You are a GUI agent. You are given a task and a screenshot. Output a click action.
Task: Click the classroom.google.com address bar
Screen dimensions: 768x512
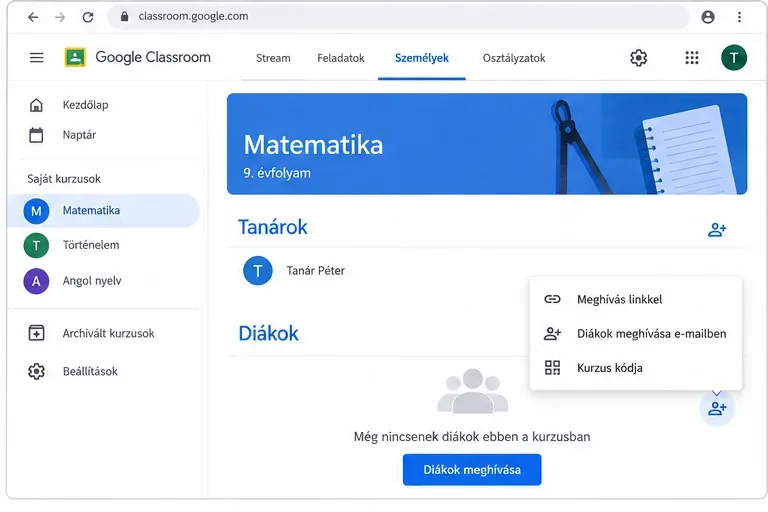pos(398,17)
